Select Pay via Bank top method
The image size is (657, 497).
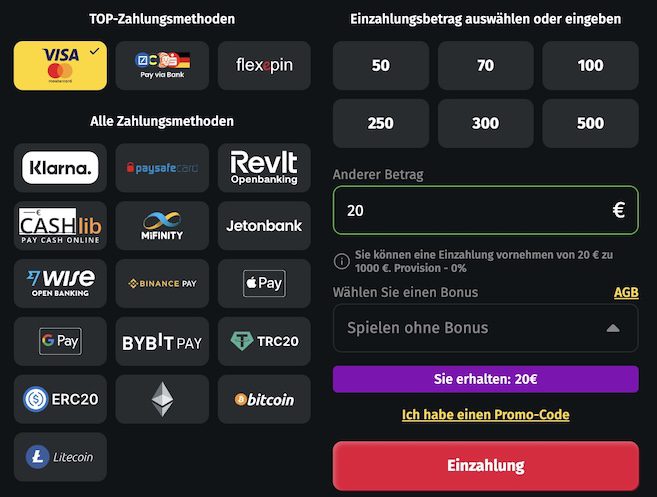click(x=162, y=66)
